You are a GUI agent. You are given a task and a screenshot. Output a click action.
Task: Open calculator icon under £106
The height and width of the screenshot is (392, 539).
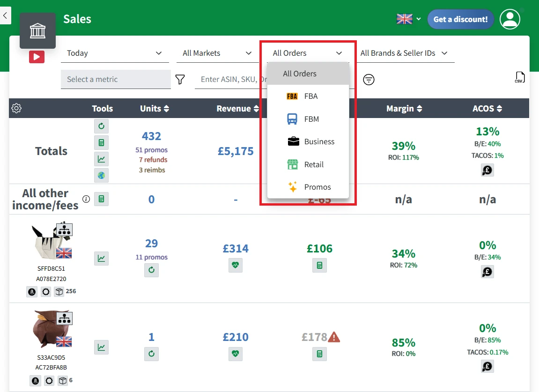click(320, 266)
